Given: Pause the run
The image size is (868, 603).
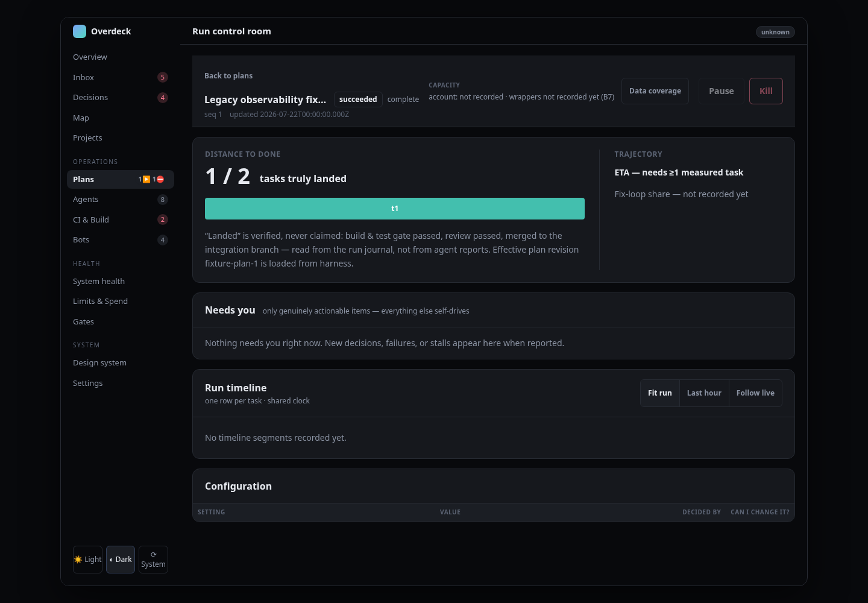Looking at the screenshot, I should (x=722, y=91).
